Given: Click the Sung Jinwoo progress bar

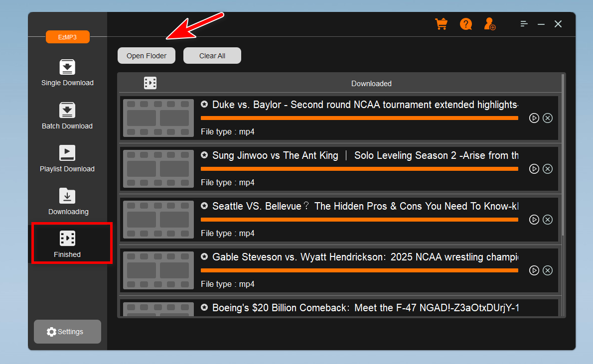Looking at the screenshot, I should point(359,169).
